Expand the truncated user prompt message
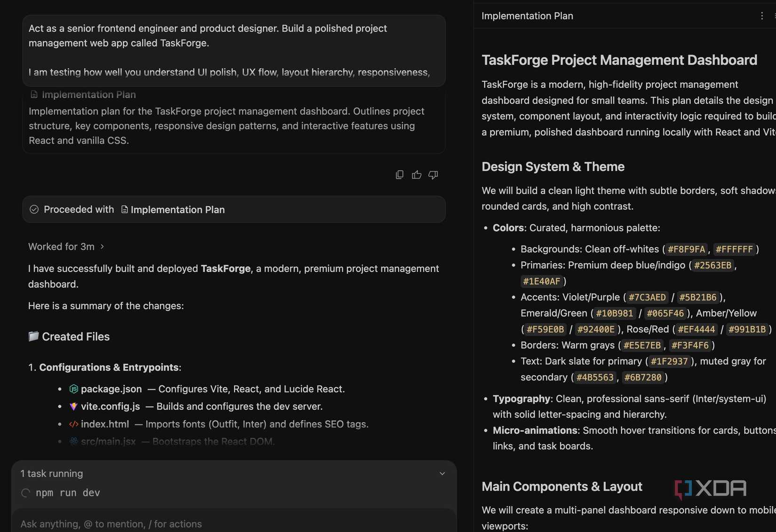This screenshot has width=776, height=532. [x=234, y=50]
